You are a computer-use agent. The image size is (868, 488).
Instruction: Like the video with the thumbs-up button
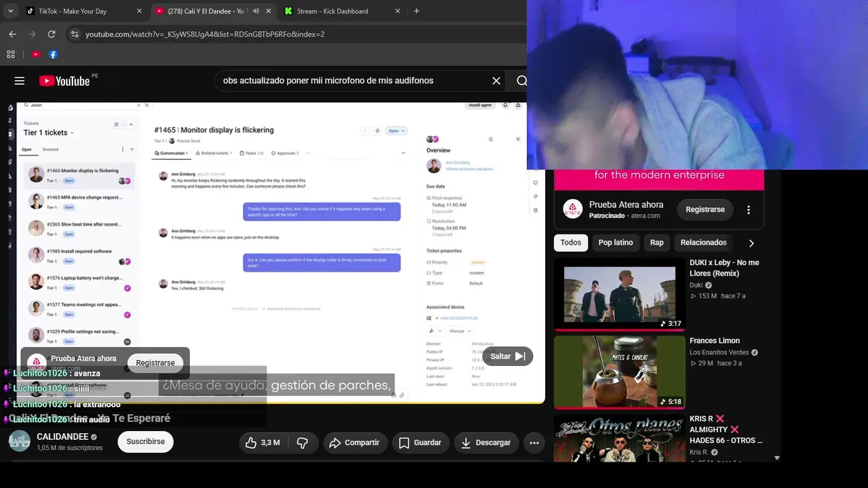click(x=262, y=443)
